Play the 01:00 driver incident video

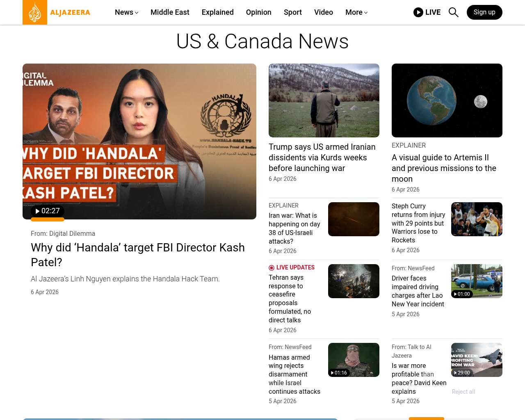pyautogui.click(x=462, y=294)
